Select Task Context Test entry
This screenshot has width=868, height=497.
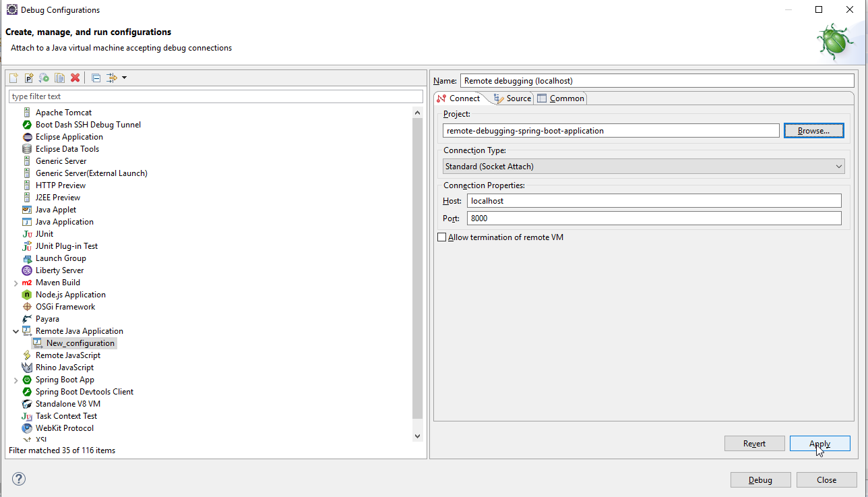[x=66, y=416]
